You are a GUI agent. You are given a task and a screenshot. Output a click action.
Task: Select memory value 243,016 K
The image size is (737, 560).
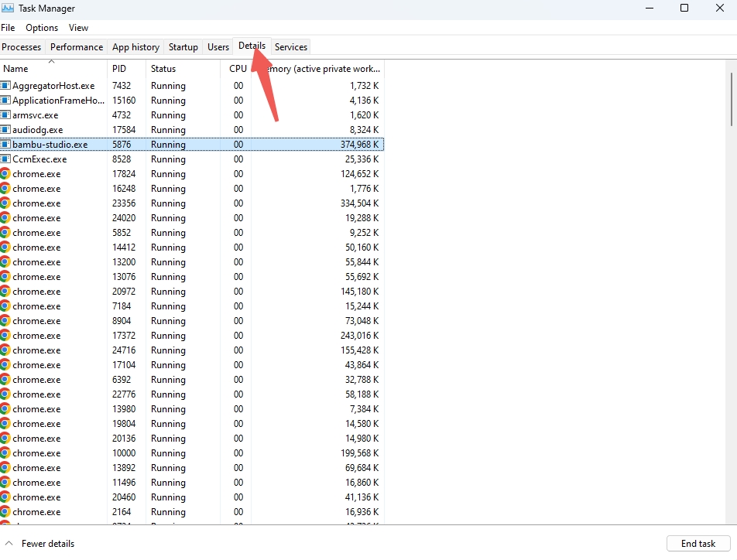pos(359,336)
